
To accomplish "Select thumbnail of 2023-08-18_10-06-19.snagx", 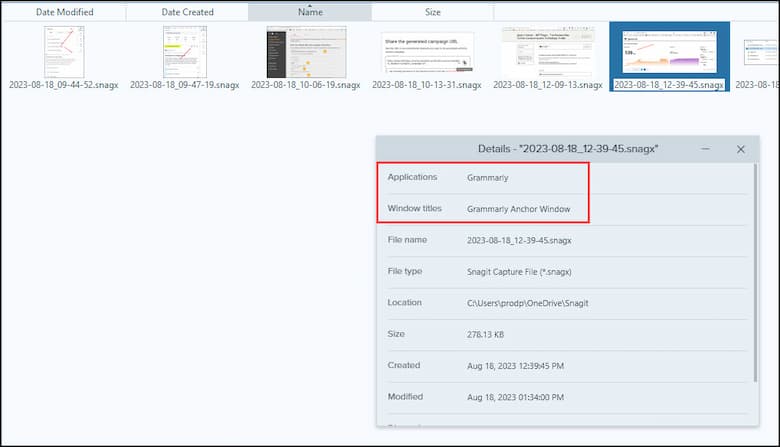I will (x=306, y=52).
